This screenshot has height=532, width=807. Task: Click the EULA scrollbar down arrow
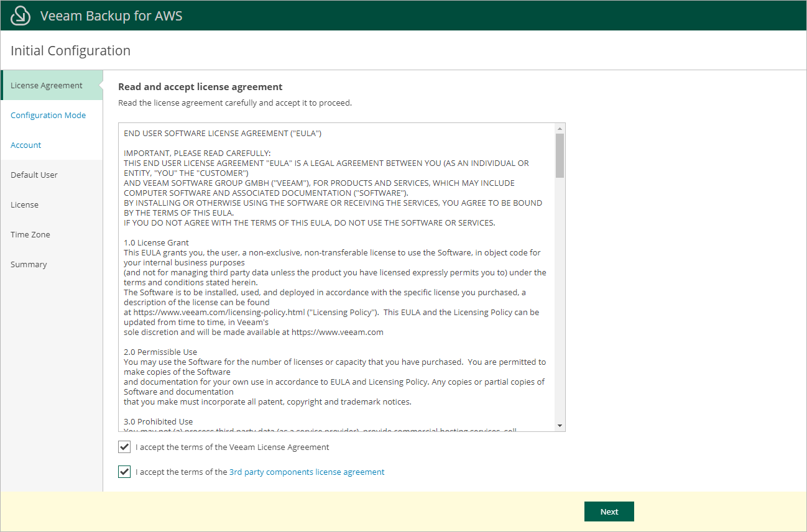pos(560,426)
